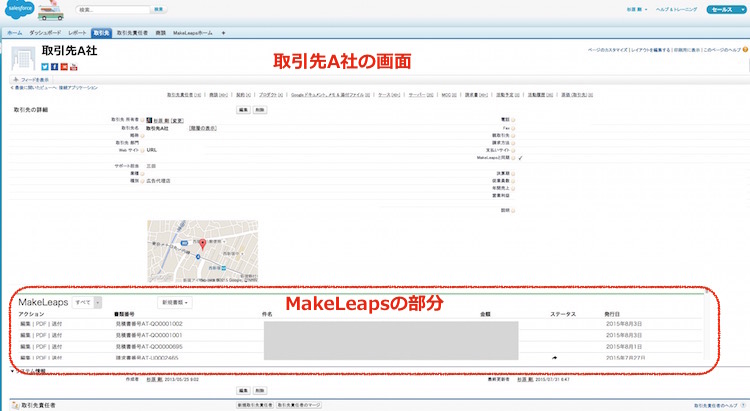Click 2015年8月1日 date cell

[624, 347]
